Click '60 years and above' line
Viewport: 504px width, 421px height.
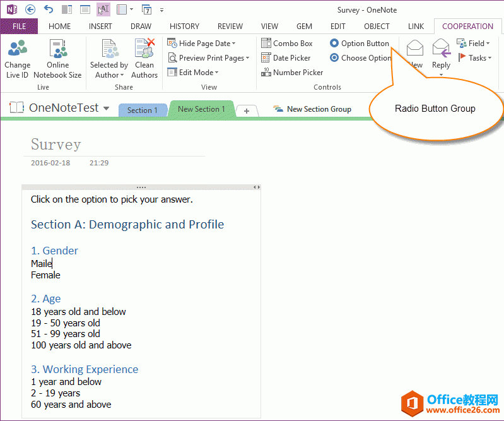[x=71, y=405]
